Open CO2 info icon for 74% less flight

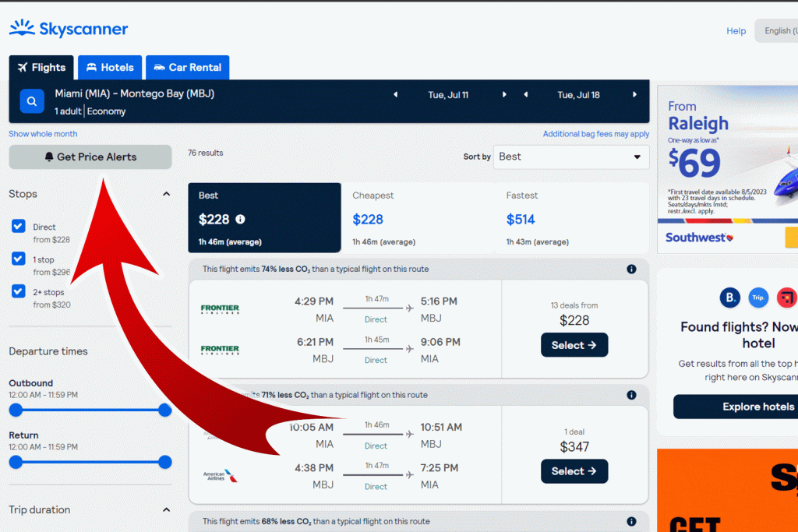(x=631, y=269)
